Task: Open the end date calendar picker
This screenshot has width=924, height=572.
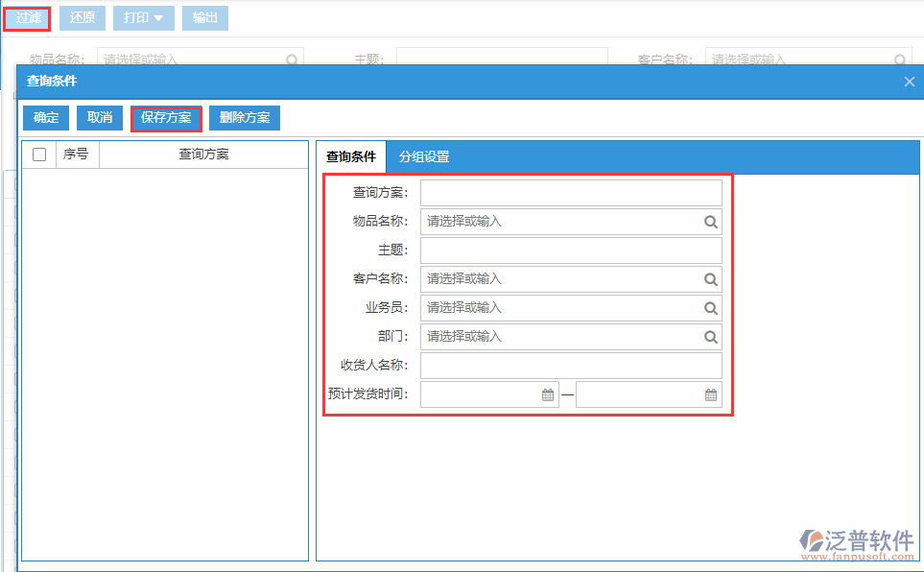Action: [x=710, y=393]
